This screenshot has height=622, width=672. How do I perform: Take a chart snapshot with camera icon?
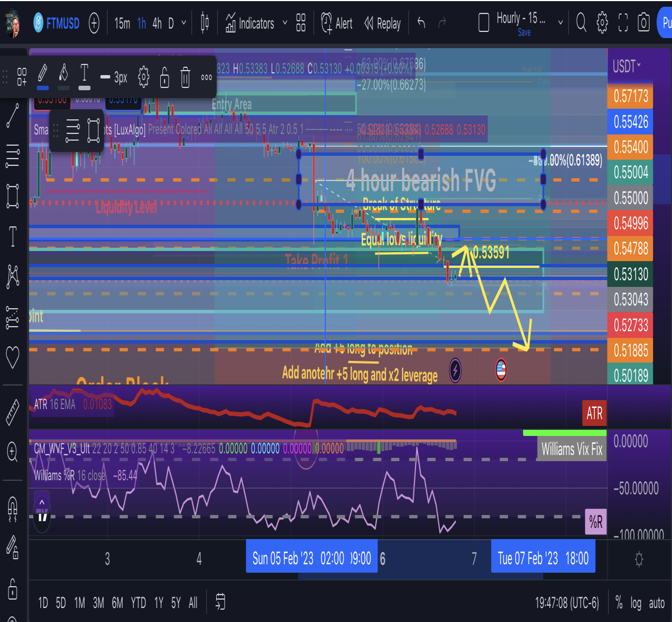click(643, 23)
